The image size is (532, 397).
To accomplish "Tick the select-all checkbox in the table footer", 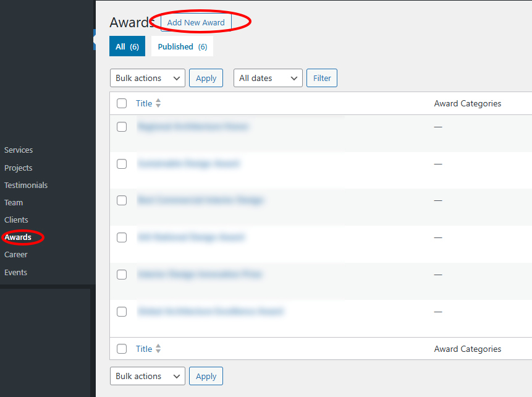I will pos(122,349).
